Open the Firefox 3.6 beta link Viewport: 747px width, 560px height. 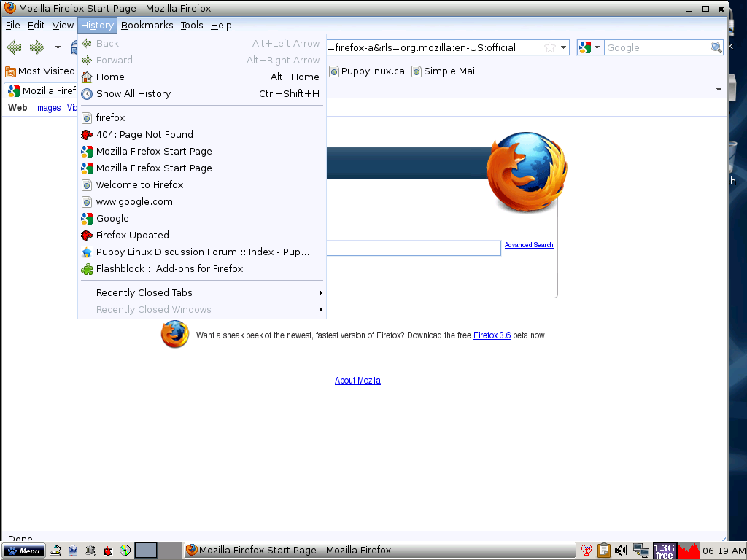[492, 335]
